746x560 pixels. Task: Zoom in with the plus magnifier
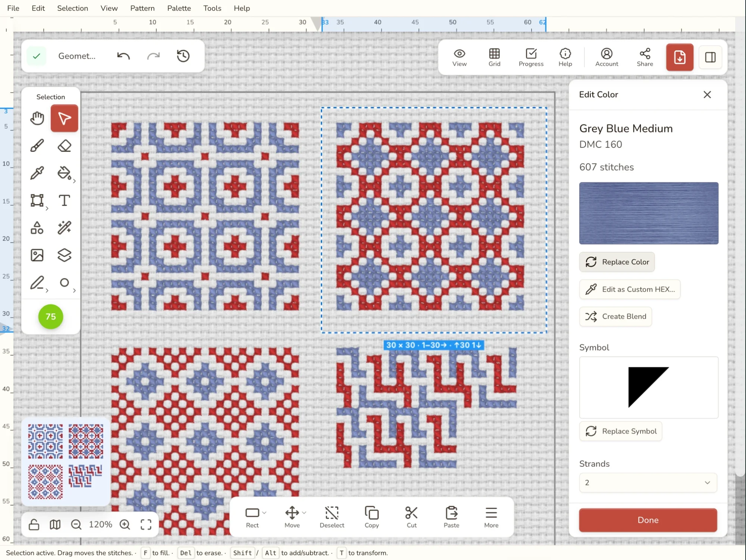click(125, 525)
